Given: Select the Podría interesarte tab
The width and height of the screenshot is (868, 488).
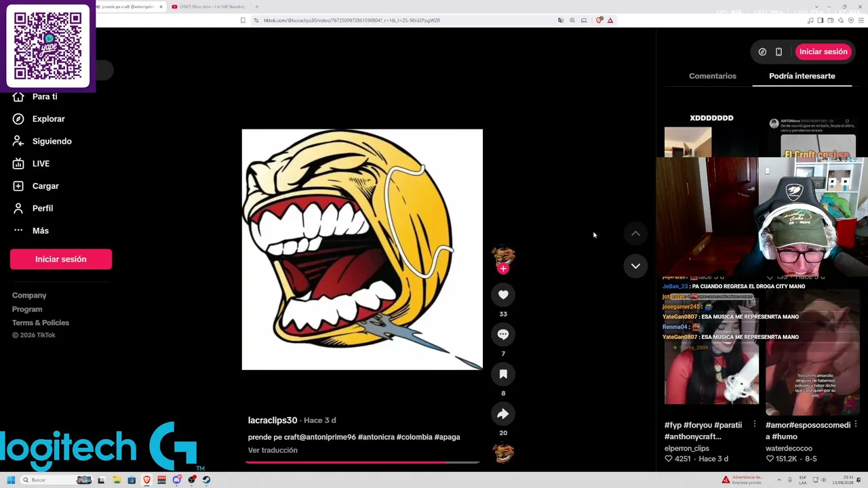Looking at the screenshot, I should tap(802, 76).
